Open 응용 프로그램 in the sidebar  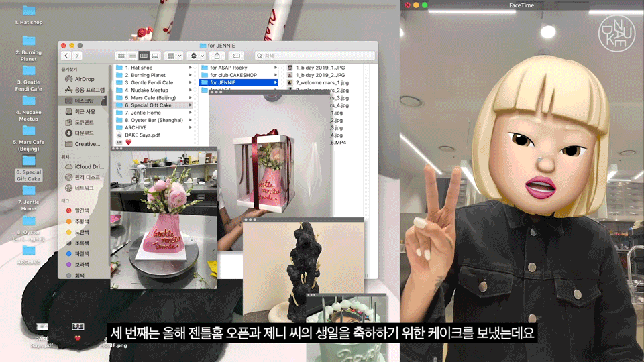point(85,90)
